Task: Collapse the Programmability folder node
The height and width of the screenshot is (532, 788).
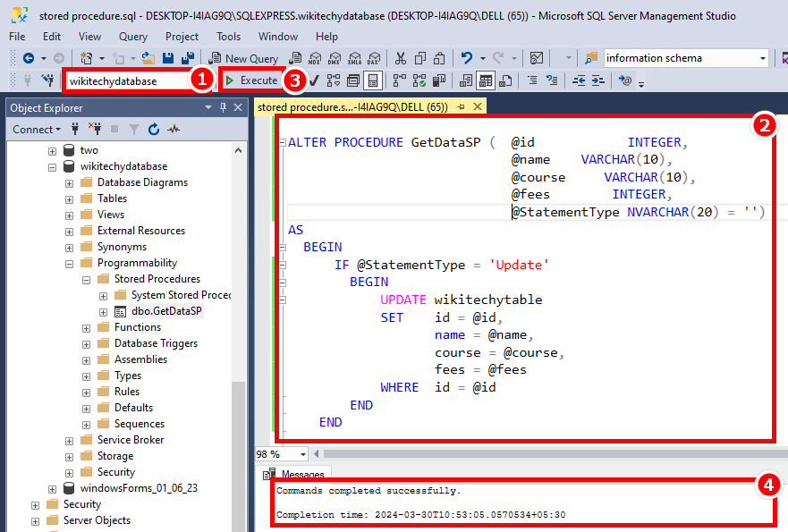Action: 69,263
